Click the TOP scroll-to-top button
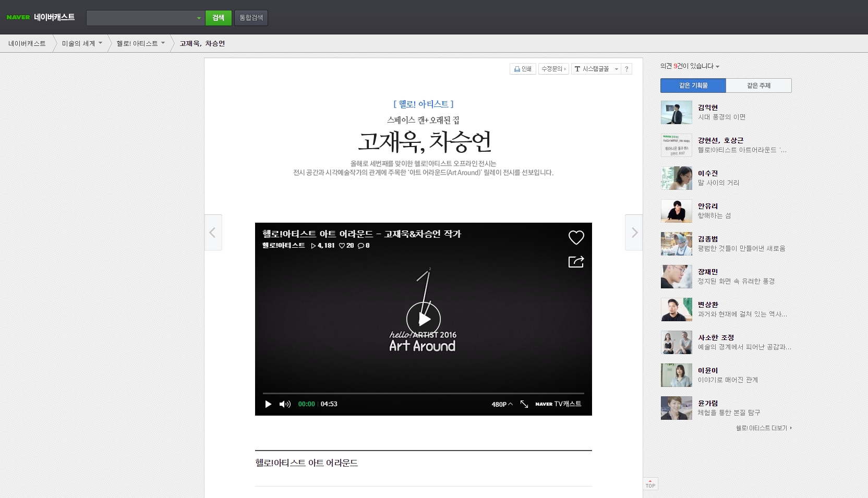Viewport: 868px width, 498px height. (650, 483)
